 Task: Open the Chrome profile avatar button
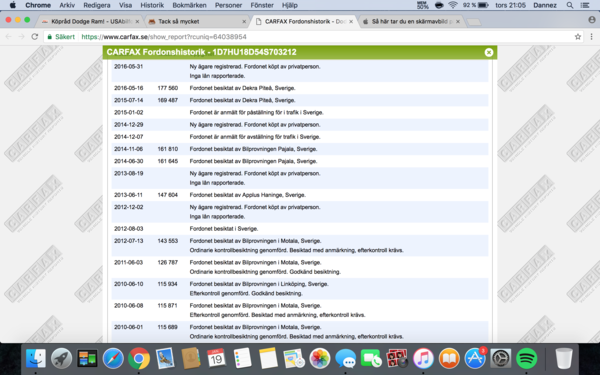(x=592, y=20)
